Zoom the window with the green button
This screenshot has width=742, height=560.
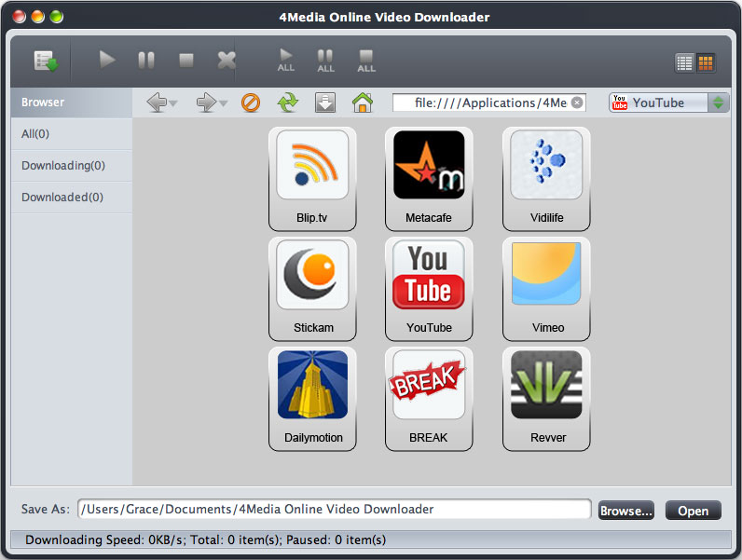(x=57, y=17)
